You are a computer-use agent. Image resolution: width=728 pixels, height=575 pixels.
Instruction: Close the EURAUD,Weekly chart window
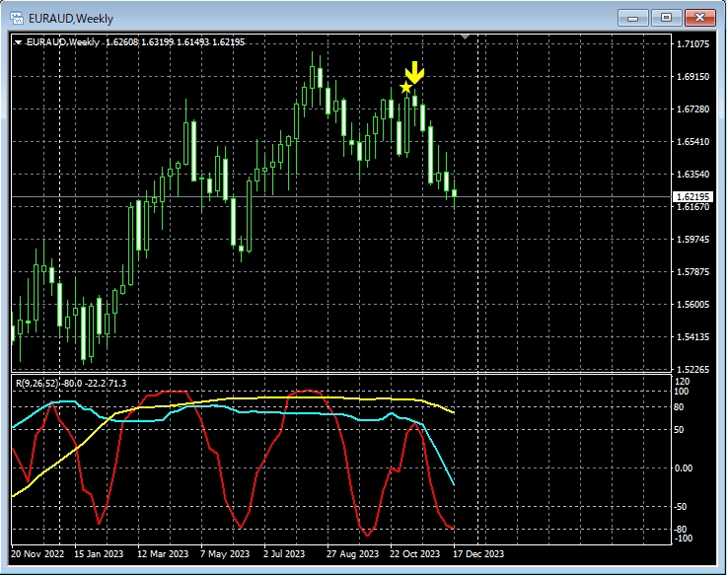tap(699, 18)
